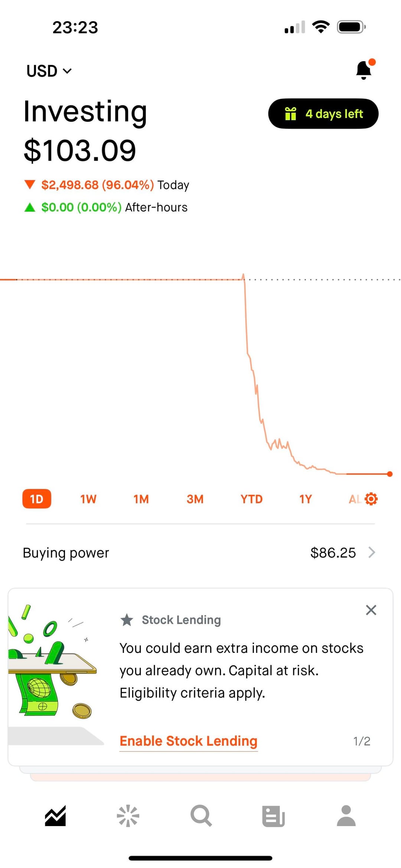401x868 pixels.
Task: Tap the 4 days left gift button
Action: click(x=323, y=114)
